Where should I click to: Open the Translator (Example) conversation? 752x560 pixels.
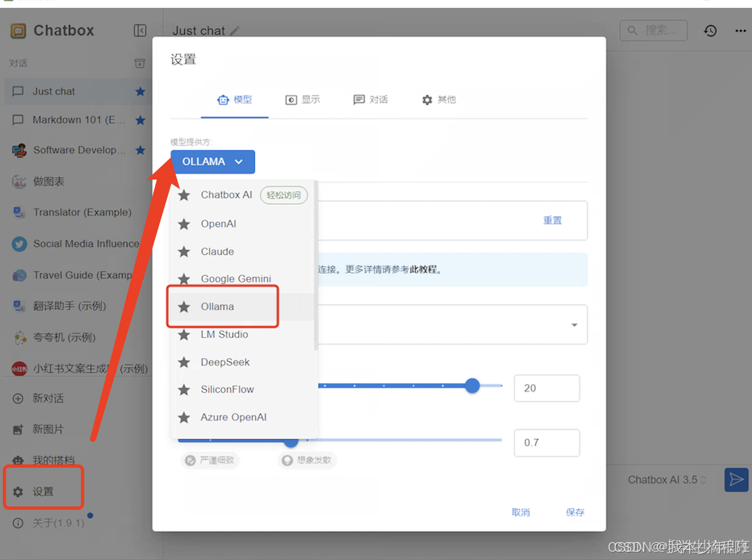click(79, 212)
